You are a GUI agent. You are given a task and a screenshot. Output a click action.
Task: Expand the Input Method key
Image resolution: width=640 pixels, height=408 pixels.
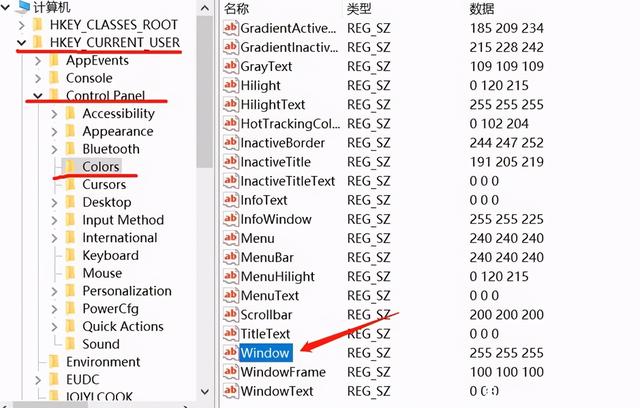(x=54, y=220)
